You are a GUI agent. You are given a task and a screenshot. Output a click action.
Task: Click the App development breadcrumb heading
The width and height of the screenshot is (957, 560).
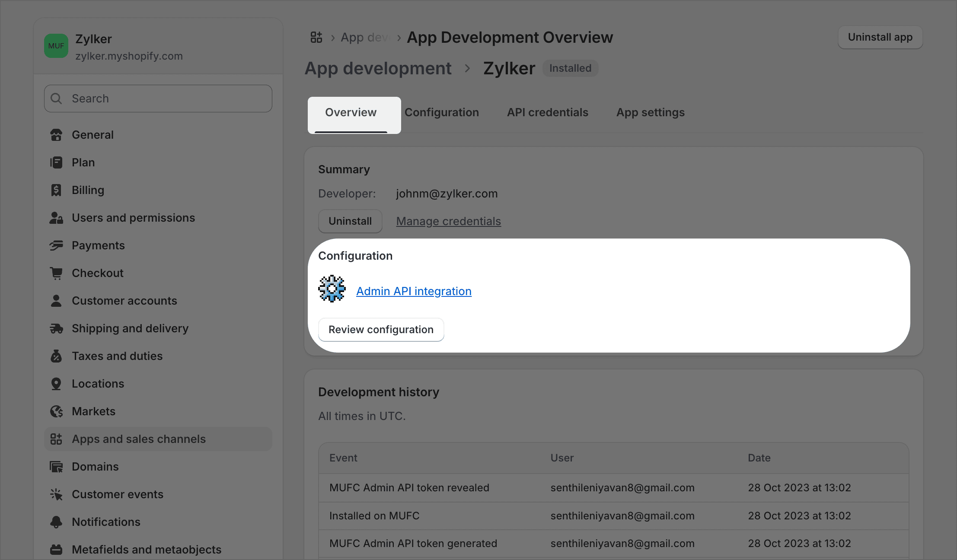click(x=378, y=69)
